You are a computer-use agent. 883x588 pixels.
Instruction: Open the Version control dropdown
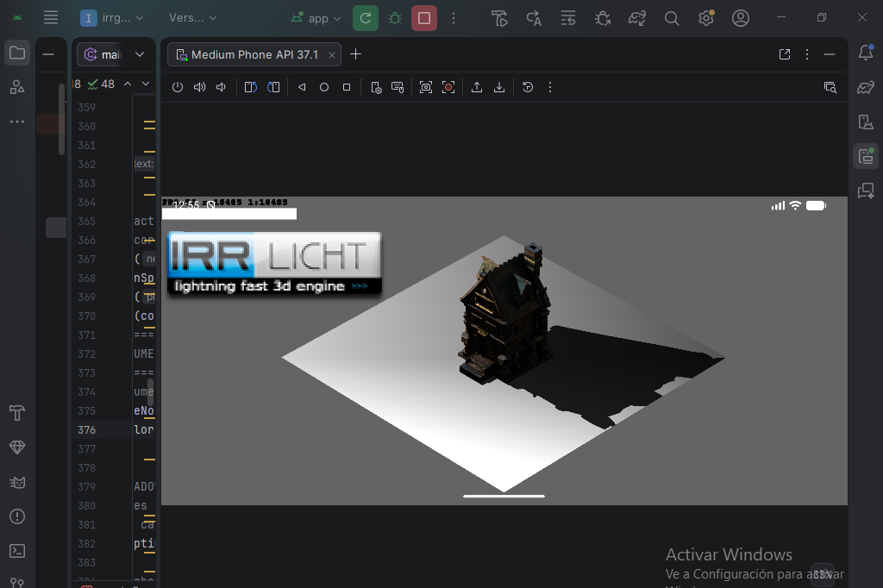click(192, 18)
